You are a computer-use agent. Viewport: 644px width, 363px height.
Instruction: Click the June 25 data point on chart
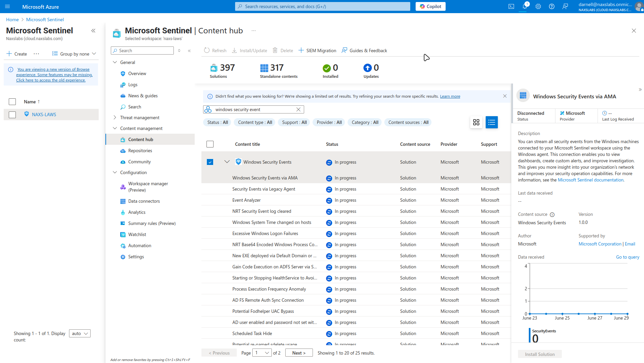(562, 314)
